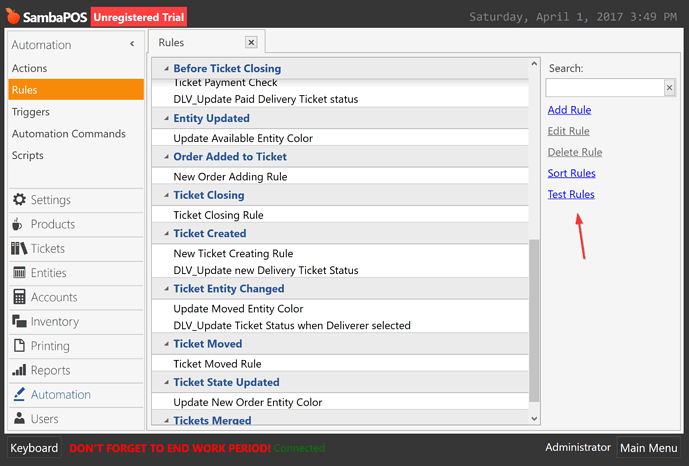Image resolution: width=689 pixels, height=466 pixels.
Task: Collapse the Ticket Moved group
Action: pos(167,344)
